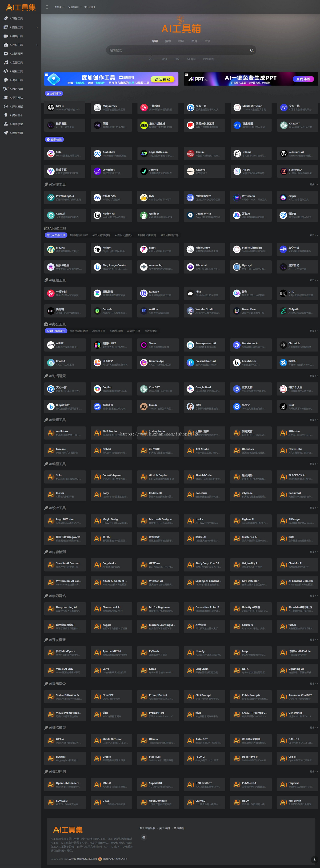
Task: Click the AI工具集 logo in the sidebar header
Action: point(21,7)
